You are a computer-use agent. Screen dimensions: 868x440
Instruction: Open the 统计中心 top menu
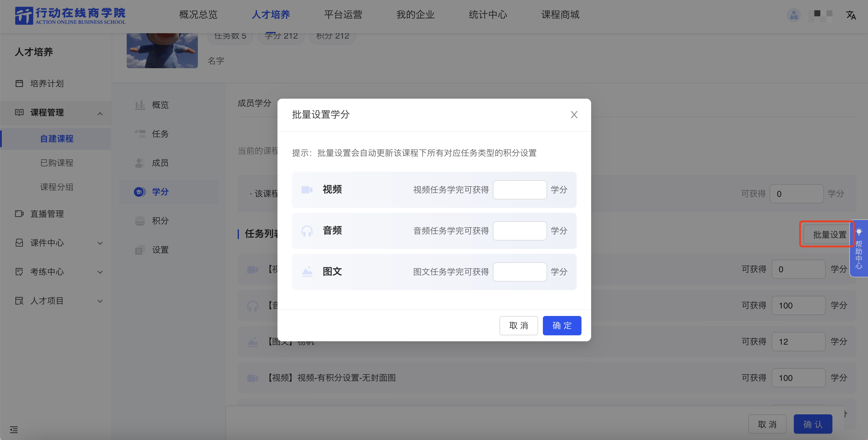click(488, 14)
